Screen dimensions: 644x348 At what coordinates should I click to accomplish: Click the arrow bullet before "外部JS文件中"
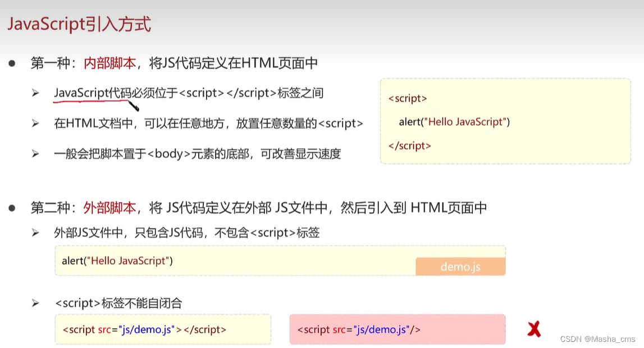[x=36, y=233]
